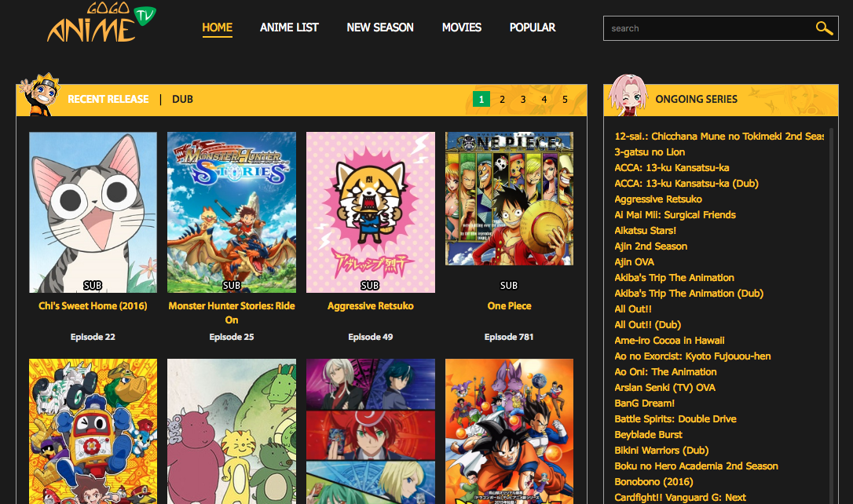Click Aggressive Retsuko title under poster

click(371, 305)
